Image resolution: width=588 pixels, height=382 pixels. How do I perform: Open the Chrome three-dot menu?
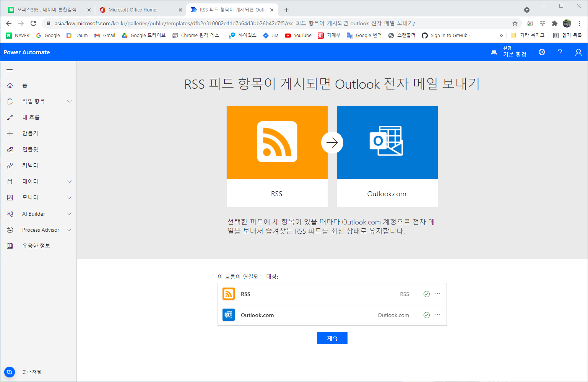point(580,23)
